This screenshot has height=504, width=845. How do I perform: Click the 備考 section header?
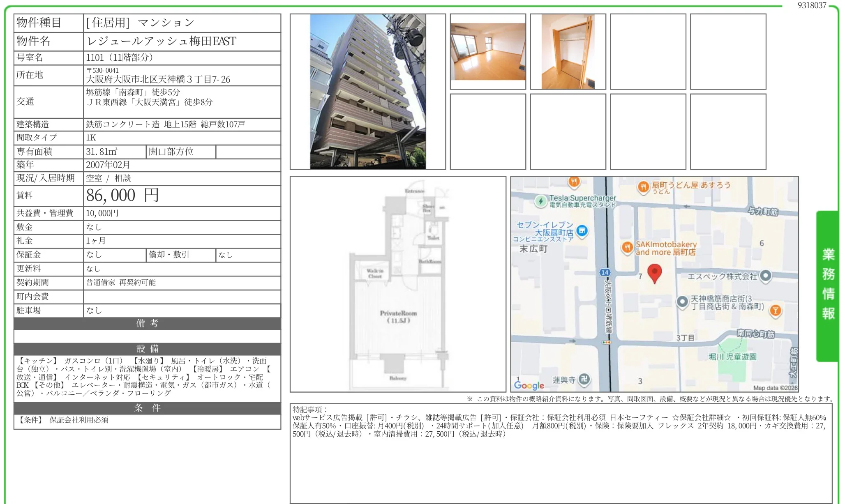[147, 323]
